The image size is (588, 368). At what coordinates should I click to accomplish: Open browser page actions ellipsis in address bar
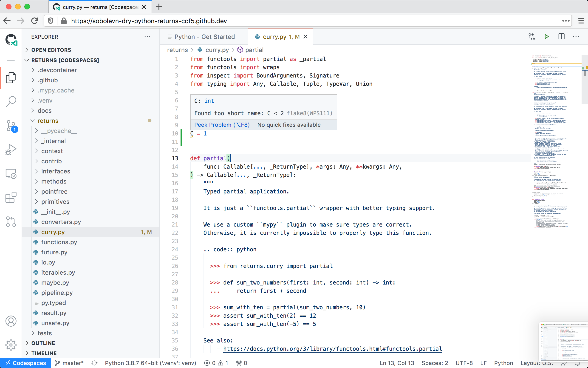pos(566,21)
